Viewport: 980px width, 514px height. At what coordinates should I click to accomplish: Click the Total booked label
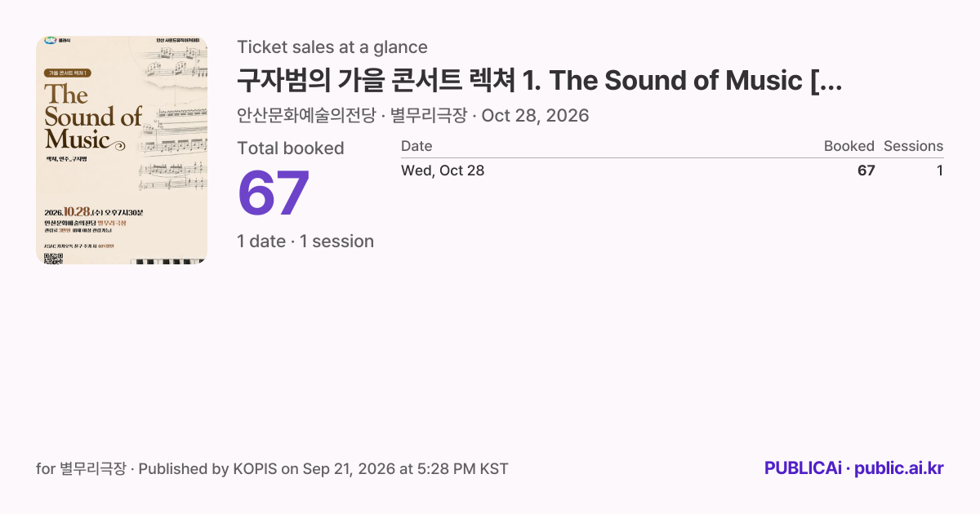point(291,148)
